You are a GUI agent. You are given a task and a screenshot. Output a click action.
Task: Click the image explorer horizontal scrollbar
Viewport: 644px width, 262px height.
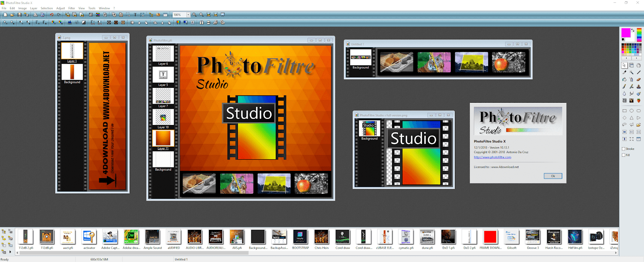pyautogui.click(x=134, y=253)
